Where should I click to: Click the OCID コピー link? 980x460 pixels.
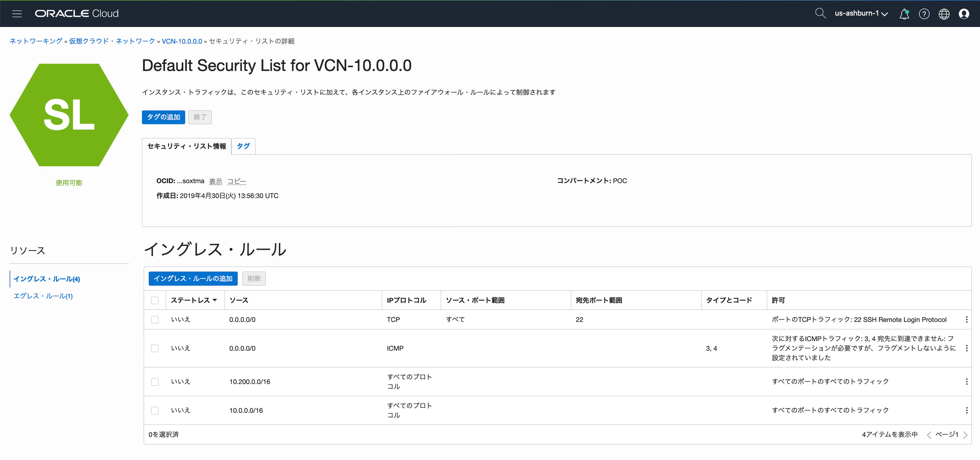(x=237, y=181)
